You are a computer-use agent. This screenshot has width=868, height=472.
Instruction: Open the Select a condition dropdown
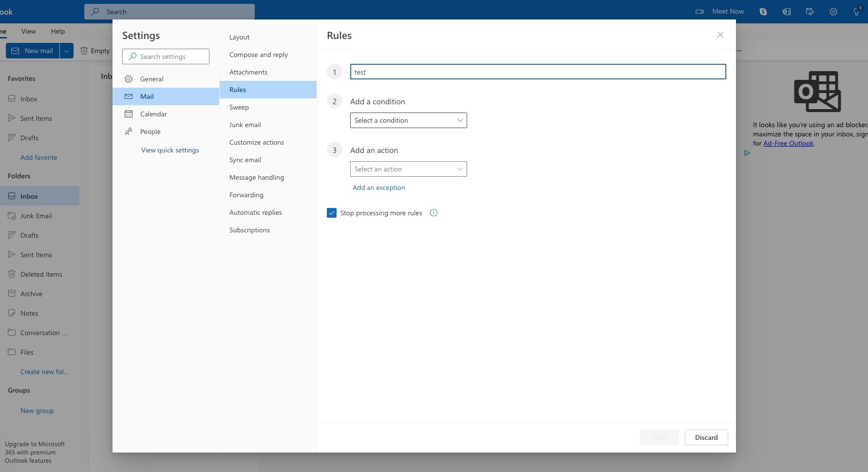408,120
